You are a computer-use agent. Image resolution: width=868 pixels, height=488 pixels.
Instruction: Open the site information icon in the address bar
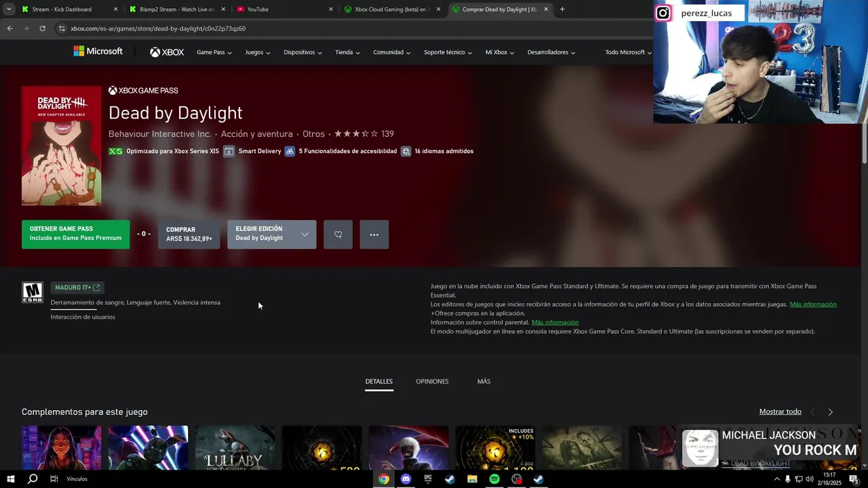[62, 28]
